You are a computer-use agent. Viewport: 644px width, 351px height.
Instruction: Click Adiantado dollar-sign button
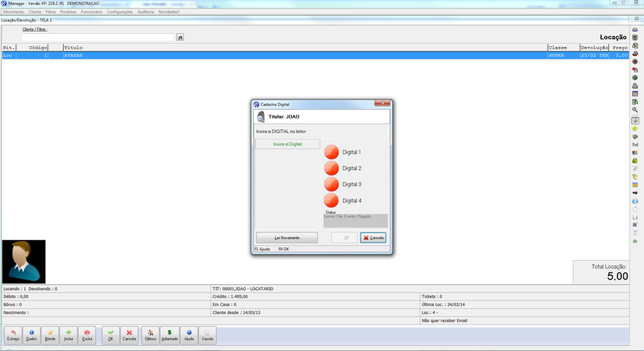click(x=169, y=335)
